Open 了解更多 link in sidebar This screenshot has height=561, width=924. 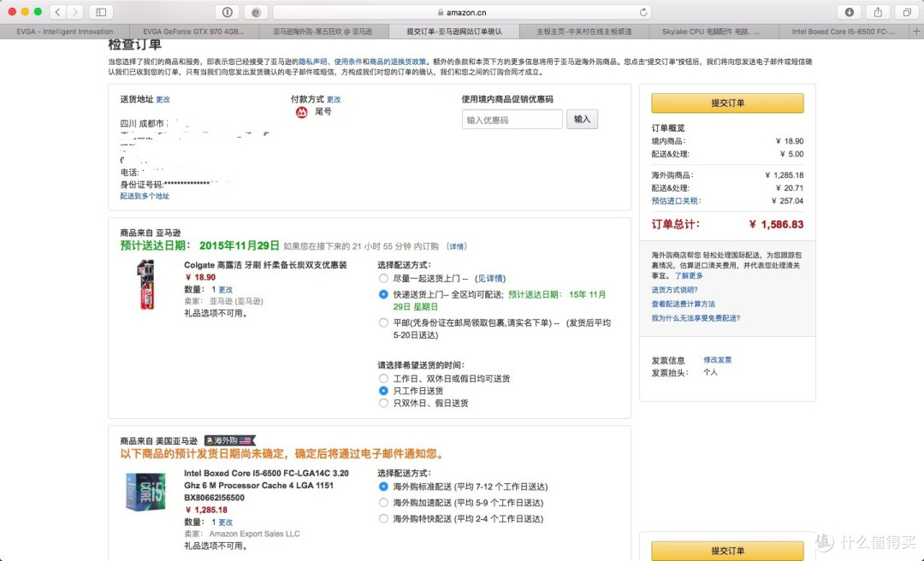[688, 275]
